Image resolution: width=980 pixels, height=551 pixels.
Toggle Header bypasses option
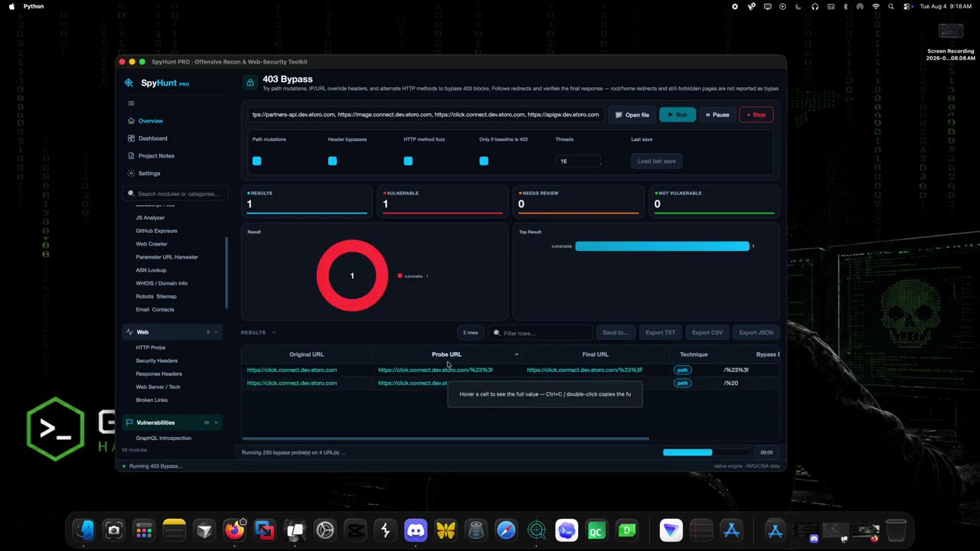pyautogui.click(x=332, y=161)
